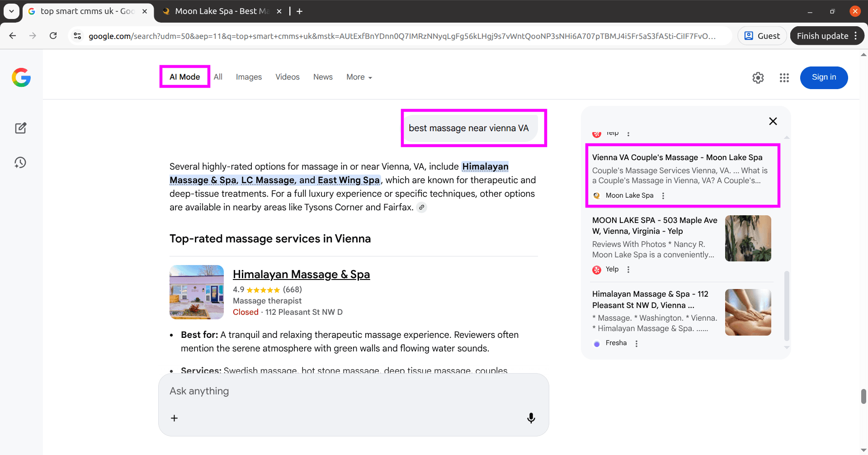The image size is (868, 455).
Task: Reload the current page
Action: (x=53, y=36)
